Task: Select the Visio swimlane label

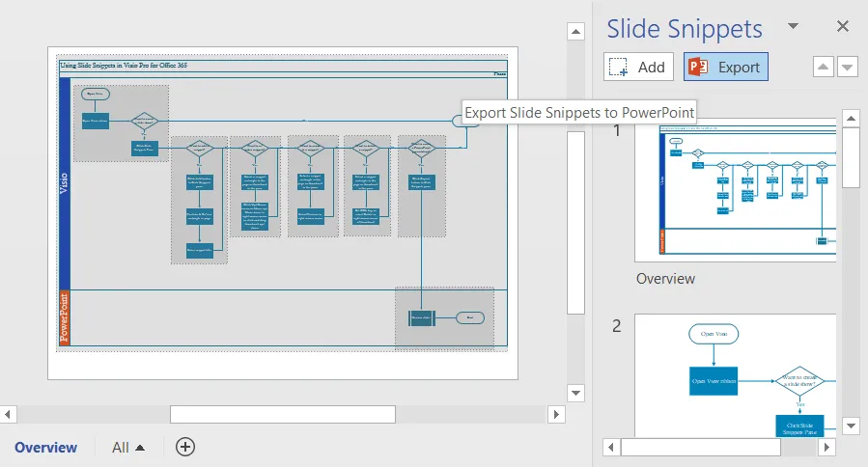Action: pos(65,183)
